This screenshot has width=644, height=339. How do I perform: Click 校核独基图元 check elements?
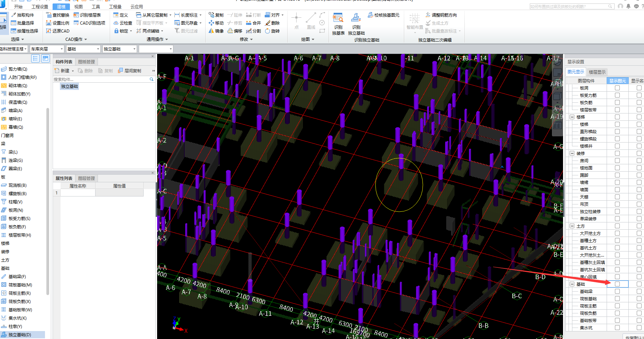pyautogui.click(x=383, y=15)
